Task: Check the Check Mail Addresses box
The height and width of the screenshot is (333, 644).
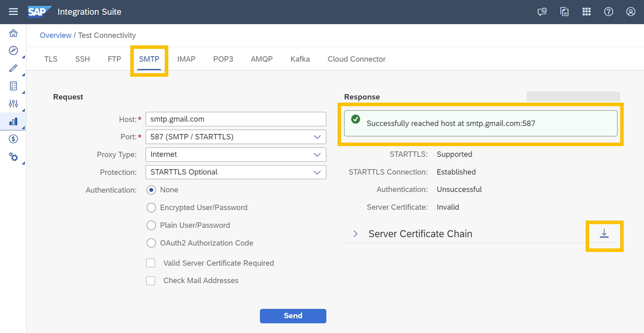Action: pos(150,281)
